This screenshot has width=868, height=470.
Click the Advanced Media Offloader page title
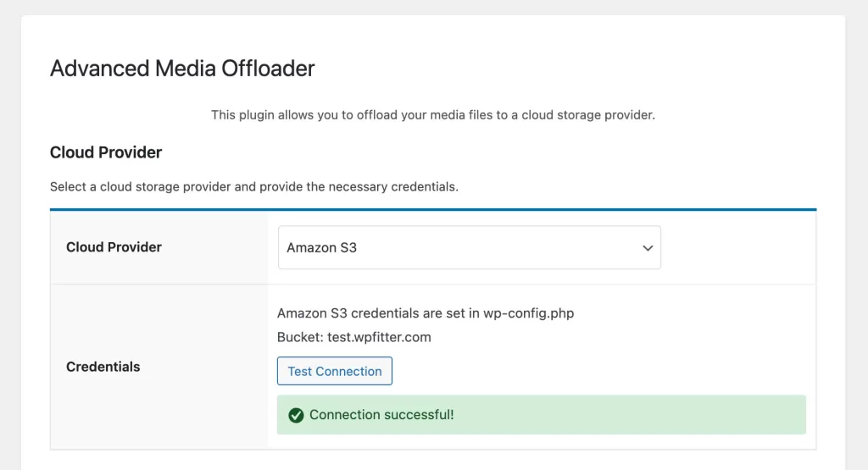coord(182,69)
